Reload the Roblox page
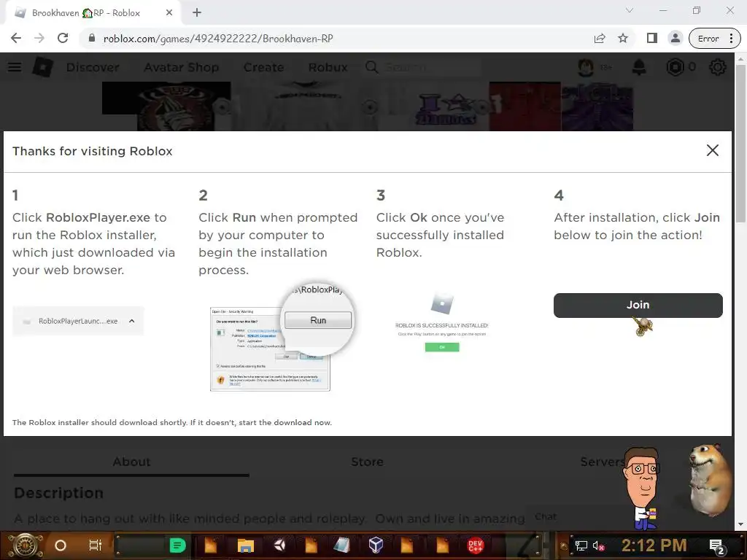This screenshot has width=747, height=560. [63, 39]
